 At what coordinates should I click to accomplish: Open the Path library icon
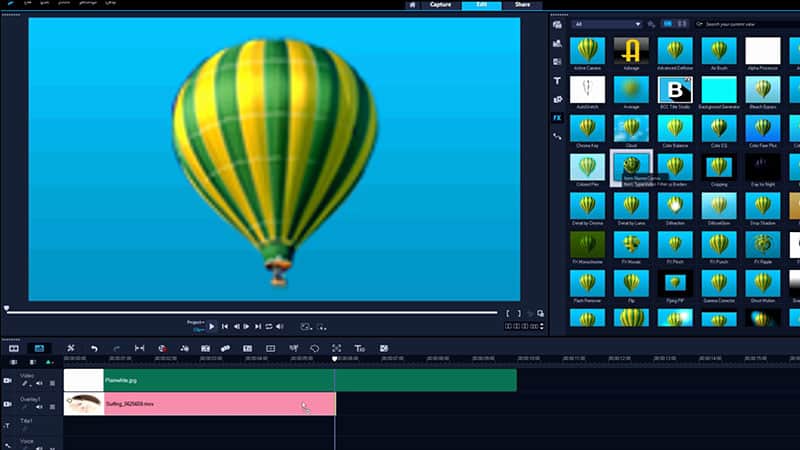click(557, 136)
